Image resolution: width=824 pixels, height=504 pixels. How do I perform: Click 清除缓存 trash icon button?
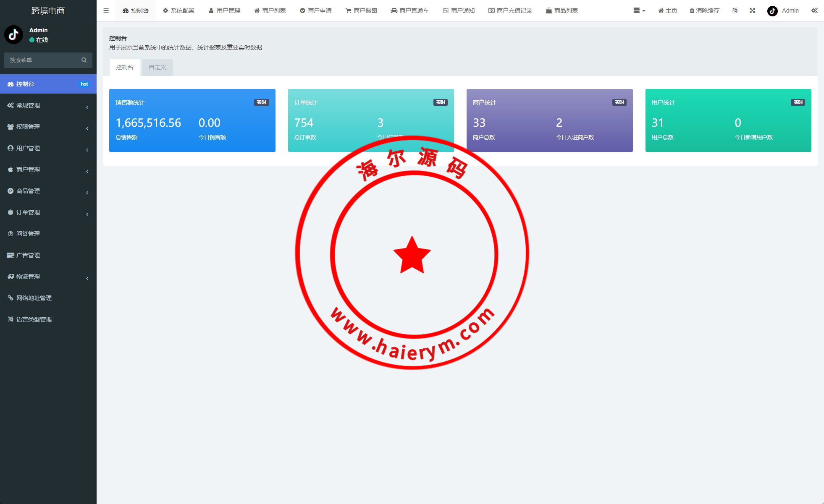pyautogui.click(x=704, y=10)
